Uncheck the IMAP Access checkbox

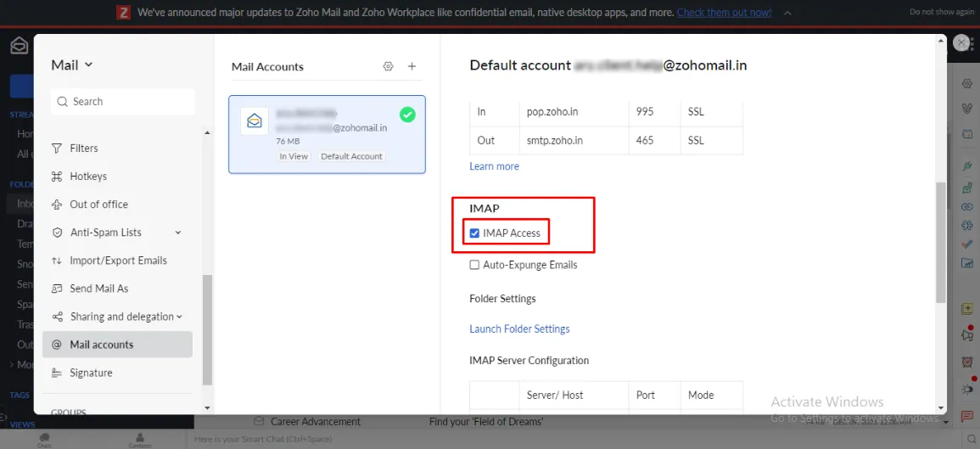(x=475, y=233)
